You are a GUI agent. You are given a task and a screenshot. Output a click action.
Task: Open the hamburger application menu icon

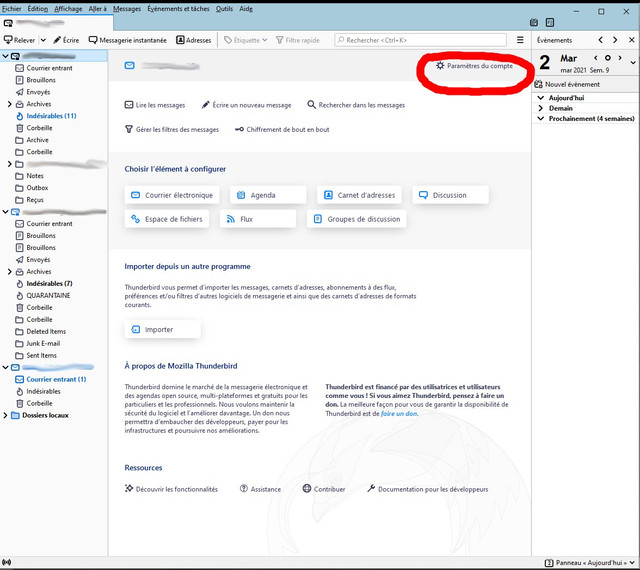(x=520, y=40)
